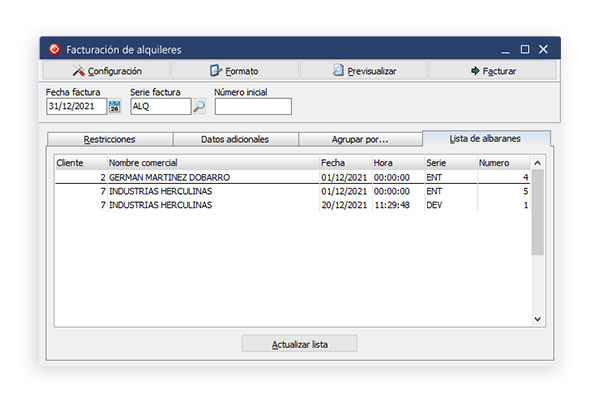This screenshot has width=600, height=406.
Task: Sort by the Nombre comercial column header
Action: (210, 162)
